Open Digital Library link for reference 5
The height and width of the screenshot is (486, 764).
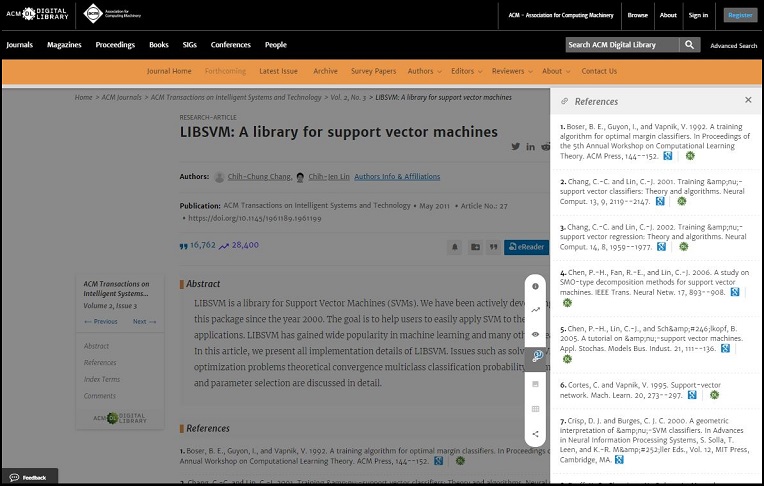(x=567, y=359)
